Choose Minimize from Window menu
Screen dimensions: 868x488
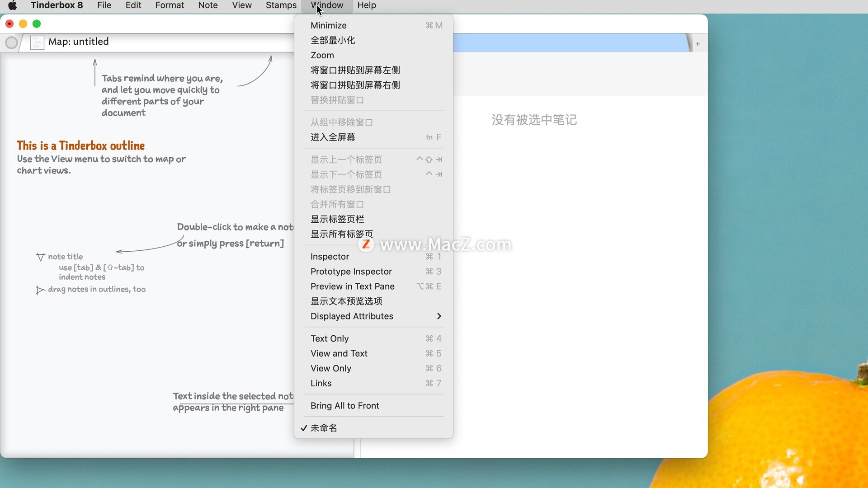[x=373, y=25]
